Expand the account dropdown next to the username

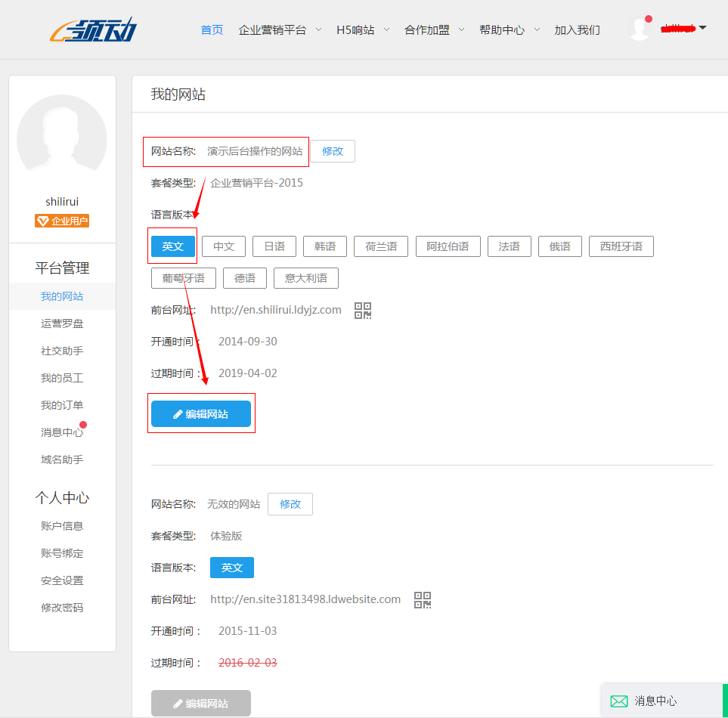(x=702, y=27)
